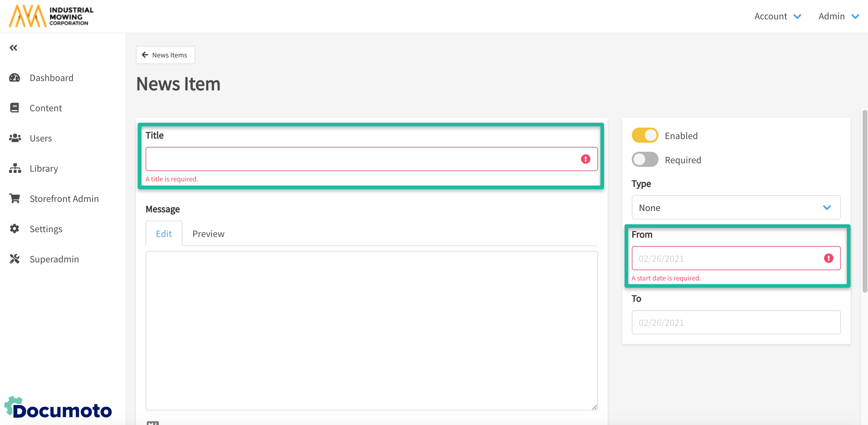Select the Edit tab
This screenshot has width=868, height=425.
pyautogui.click(x=164, y=234)
